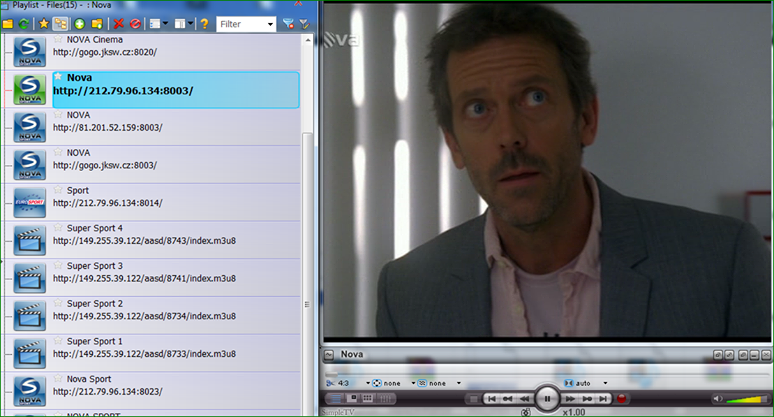This screenshot has height=417, width=774.
Task: Click clapperboard icon of Super Sport 2
Action: (30, 316)
